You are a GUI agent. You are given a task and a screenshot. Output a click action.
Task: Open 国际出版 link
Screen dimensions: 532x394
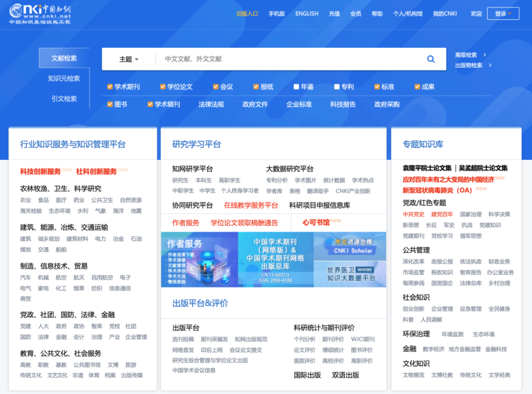click(307, 375)
